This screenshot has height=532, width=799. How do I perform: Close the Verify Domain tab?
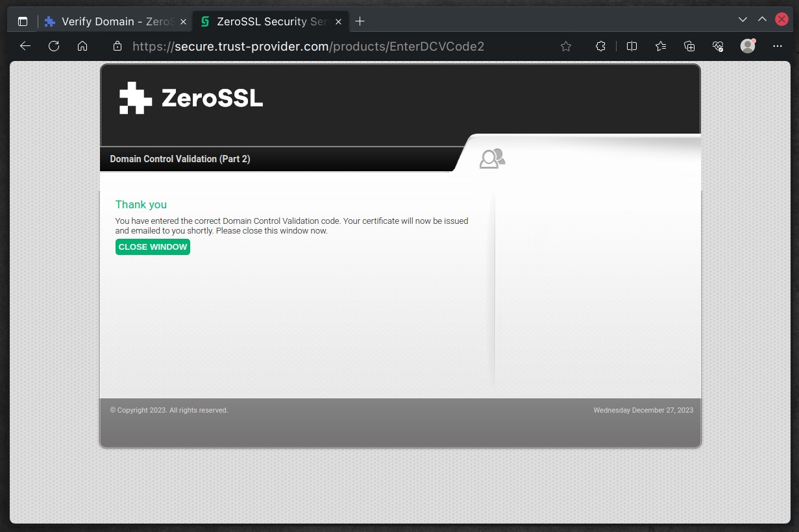click(183, 21)
